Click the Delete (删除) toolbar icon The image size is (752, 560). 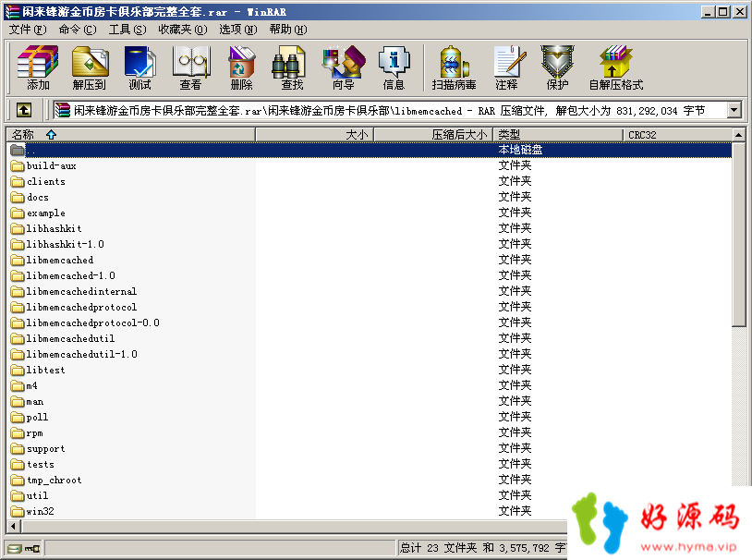point(242,67)
